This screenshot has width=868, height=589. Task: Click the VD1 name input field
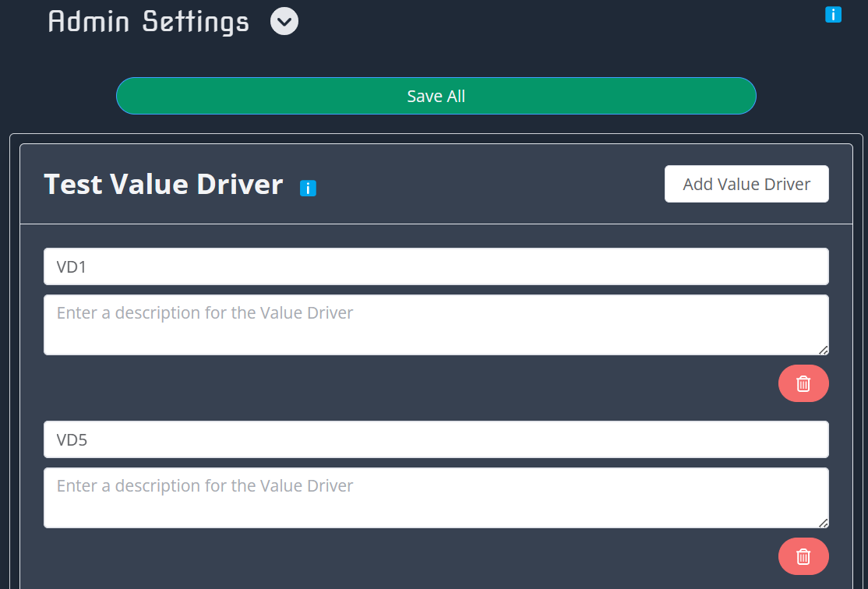tap(436, 266)
